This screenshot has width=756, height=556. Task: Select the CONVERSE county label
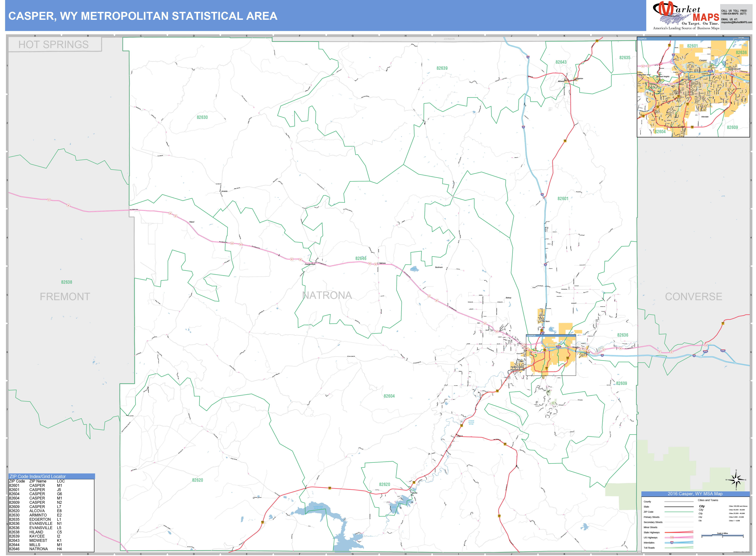pos(693,297)
